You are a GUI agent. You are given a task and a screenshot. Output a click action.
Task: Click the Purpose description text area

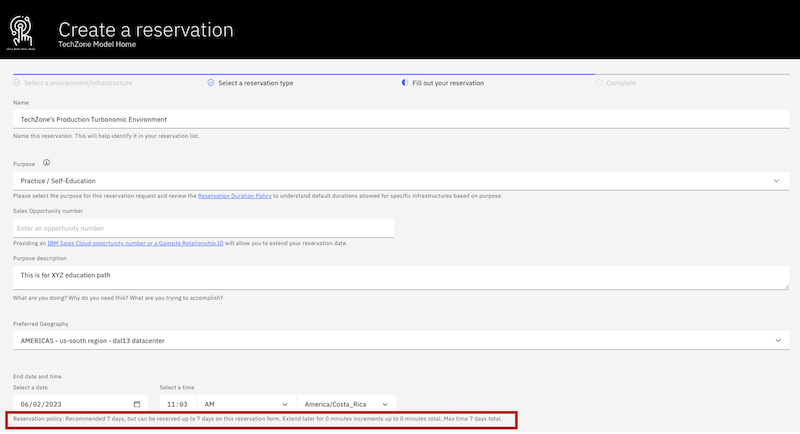tap(401, 278)
